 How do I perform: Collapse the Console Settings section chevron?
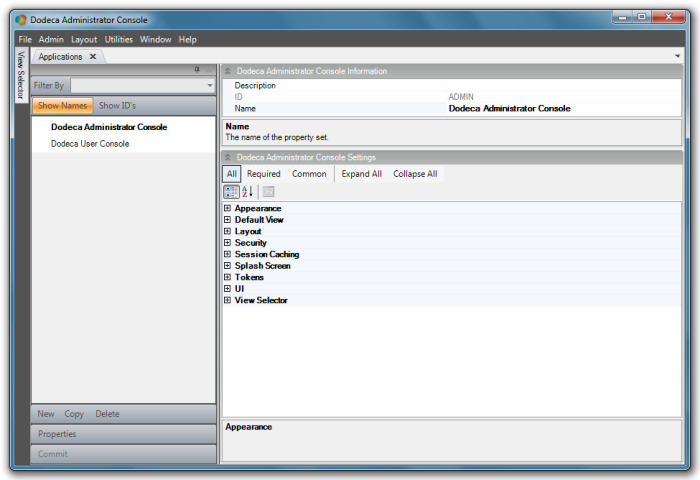(x=228, y=157)
